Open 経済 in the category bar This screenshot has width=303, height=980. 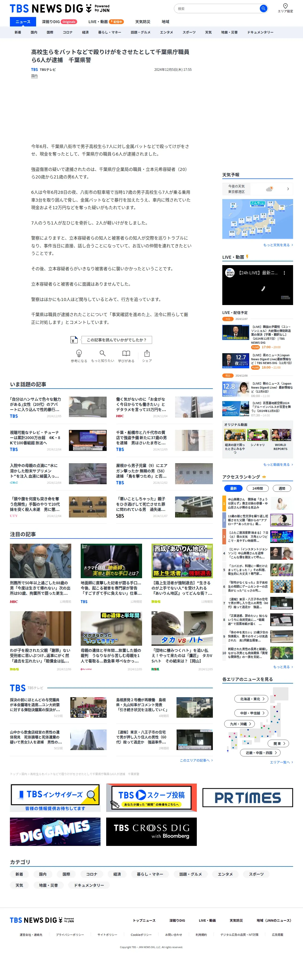[x=85, y=32]
